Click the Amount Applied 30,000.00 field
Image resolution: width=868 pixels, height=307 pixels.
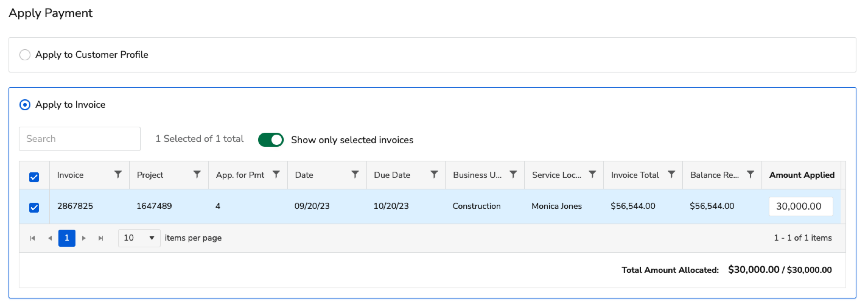click(801, 206)
